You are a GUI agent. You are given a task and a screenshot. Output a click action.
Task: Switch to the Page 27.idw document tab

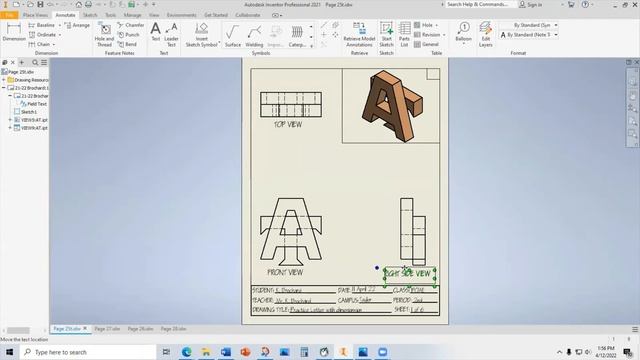pyautogui.click(x=107, y=329)
